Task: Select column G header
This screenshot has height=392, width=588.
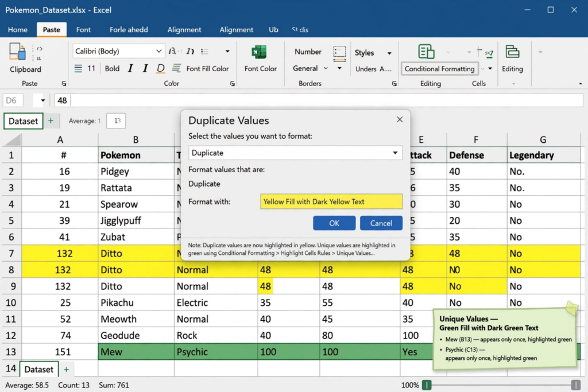Action: point(543,140)
